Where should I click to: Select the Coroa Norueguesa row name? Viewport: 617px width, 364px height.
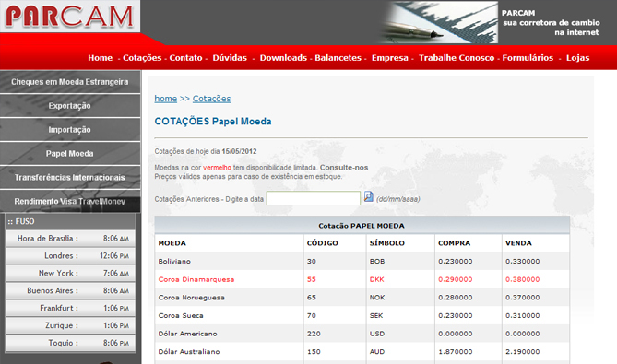191,298
